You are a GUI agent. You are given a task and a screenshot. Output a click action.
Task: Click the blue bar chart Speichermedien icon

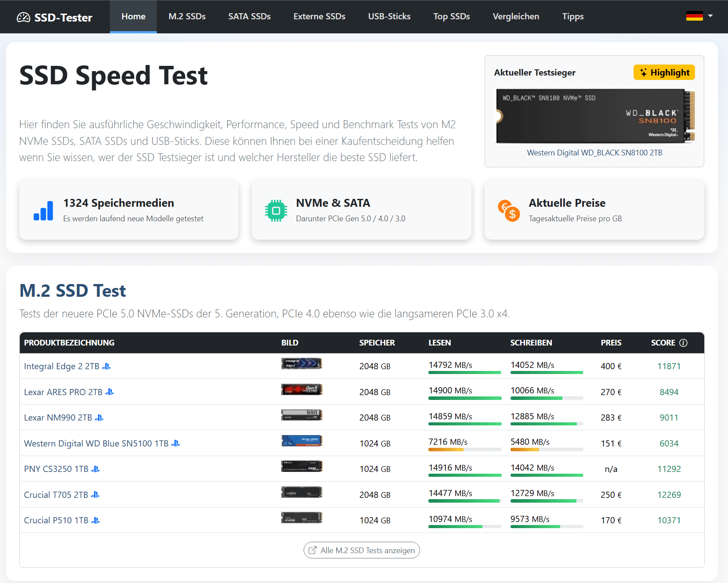(43, 211)
